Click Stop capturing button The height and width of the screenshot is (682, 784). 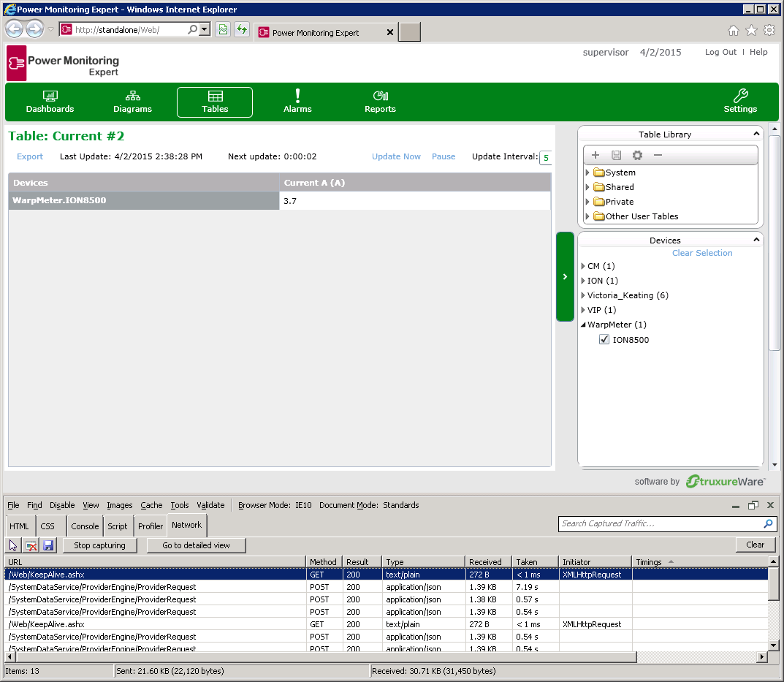(99, 545)
